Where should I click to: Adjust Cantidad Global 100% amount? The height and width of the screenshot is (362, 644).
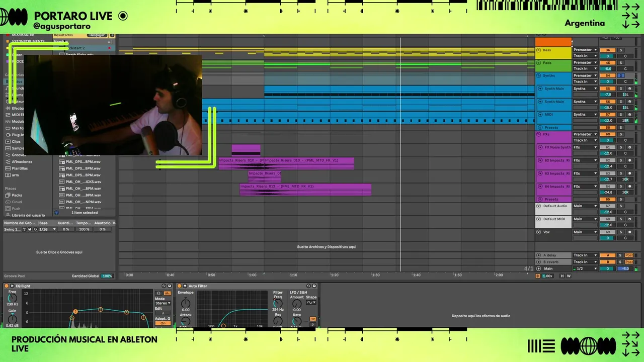(x=107, y=276)
